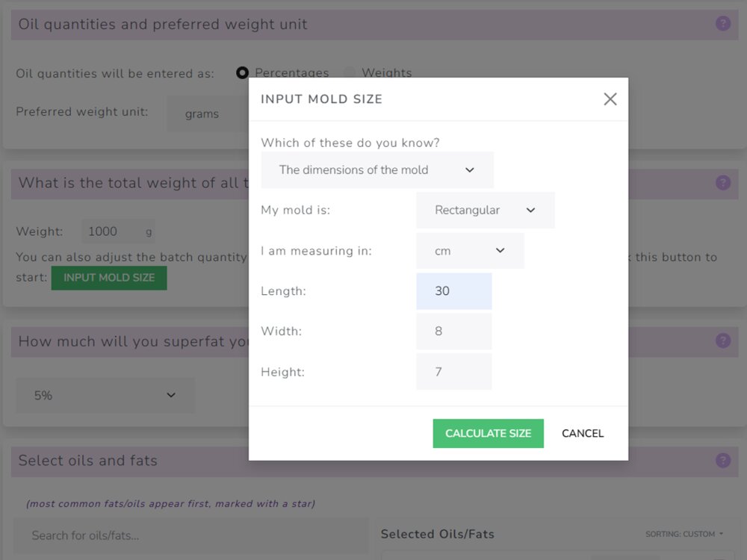Open help for Select oils and fats
747x560 pixels.
(x=722, y=460)
